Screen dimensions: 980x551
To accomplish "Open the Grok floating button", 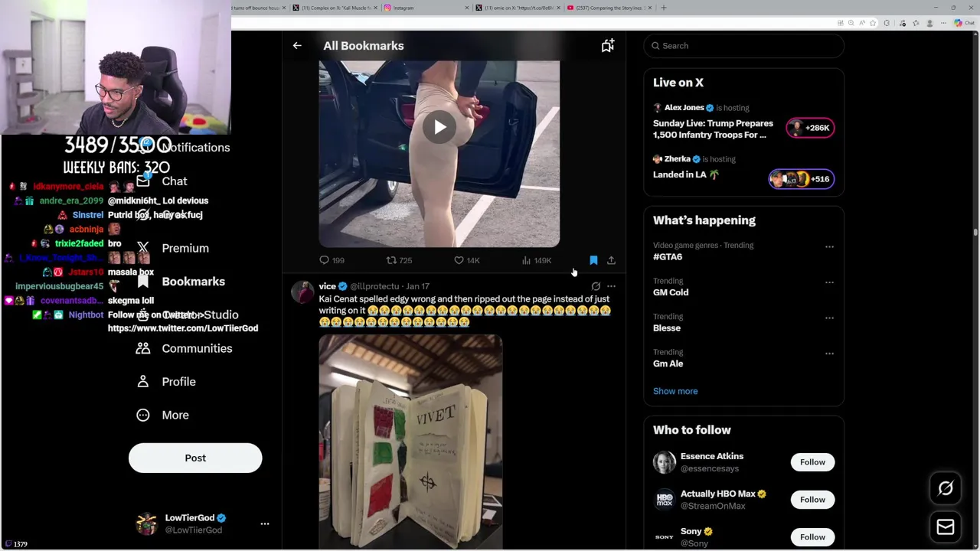I will 946,488.
